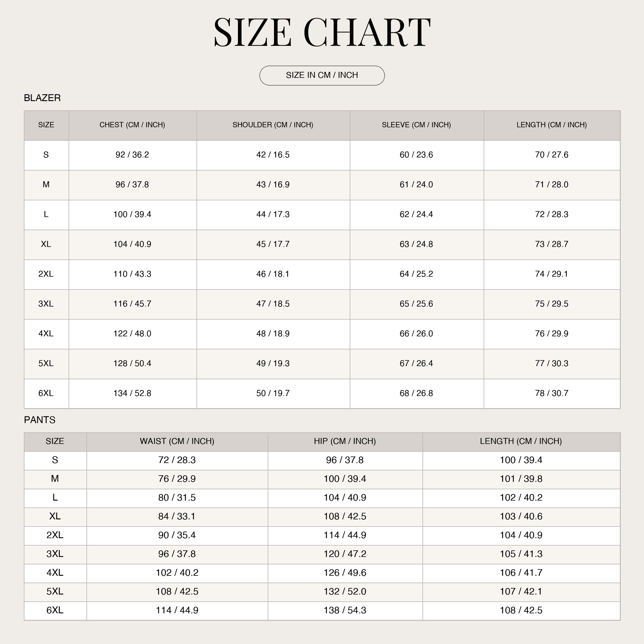Image resolution: width=644 pixels, height=644 pixels.
Task: Select the pants 4XL row label
Action: click(55, 572)
